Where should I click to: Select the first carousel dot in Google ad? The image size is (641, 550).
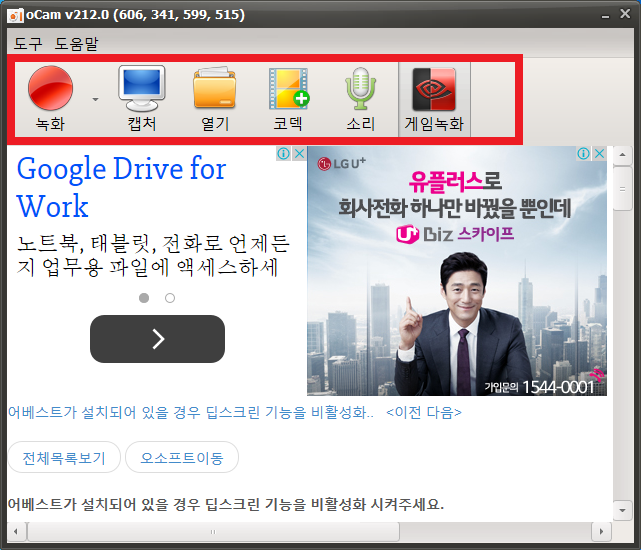tap(144, 298)
